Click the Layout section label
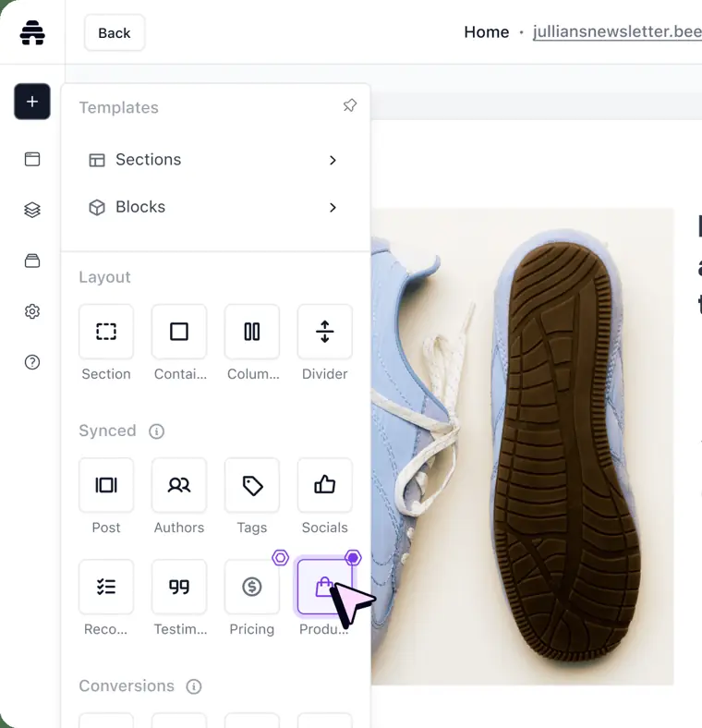This screenshot has height=728, width=702. (x=105, y=277)
